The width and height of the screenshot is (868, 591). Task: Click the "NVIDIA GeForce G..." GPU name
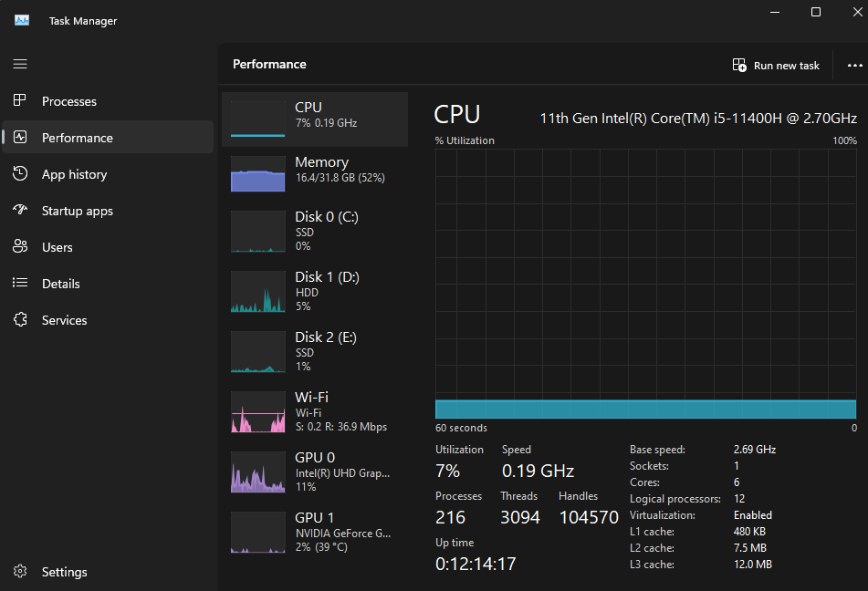pos(343,534)
